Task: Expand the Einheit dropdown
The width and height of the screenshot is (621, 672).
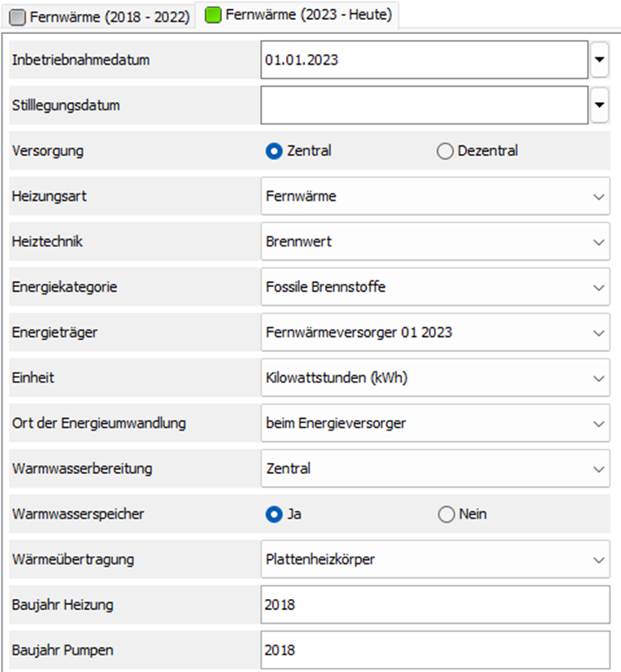Action: (x=599, y=378)
